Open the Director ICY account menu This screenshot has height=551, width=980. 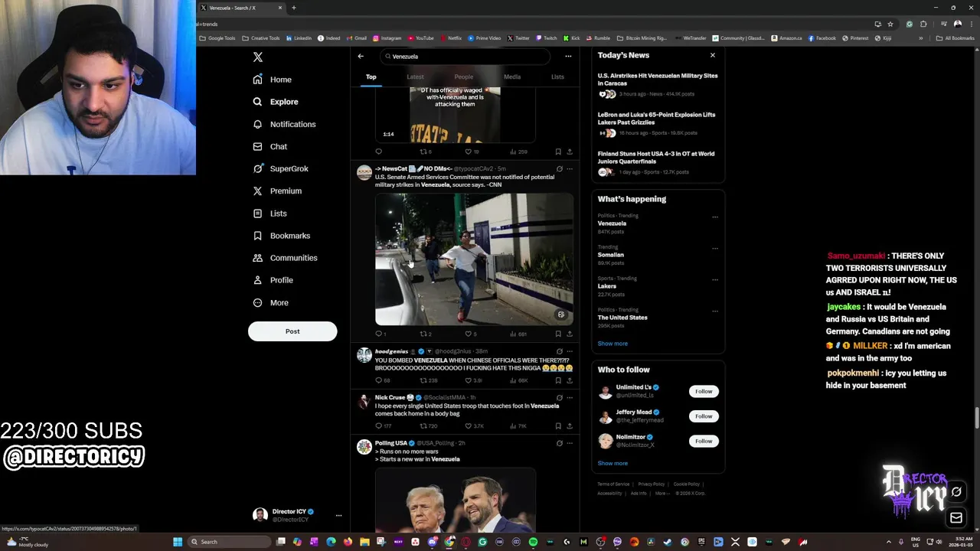297,515
